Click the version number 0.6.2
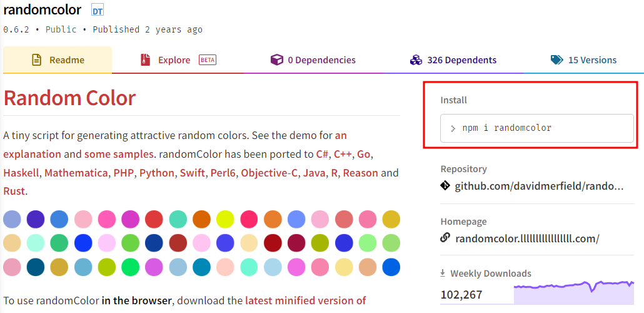 (16, 29)
